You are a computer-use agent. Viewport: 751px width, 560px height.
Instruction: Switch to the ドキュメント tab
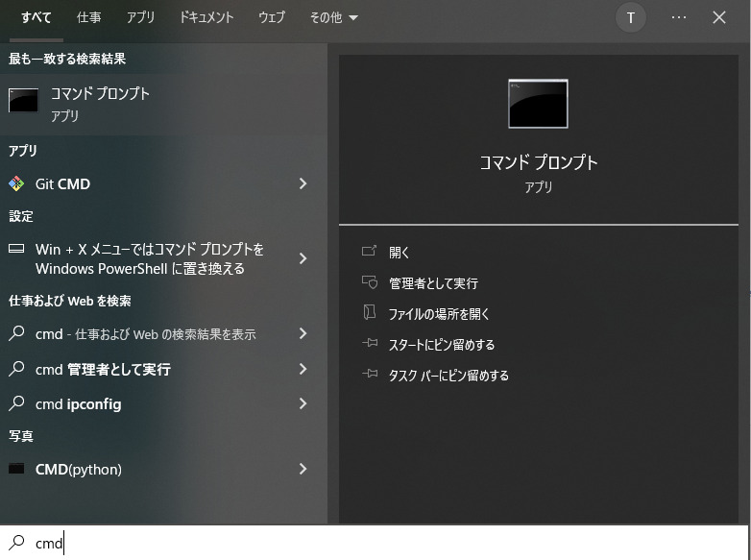pyautogui.click(x=206, y=17)
